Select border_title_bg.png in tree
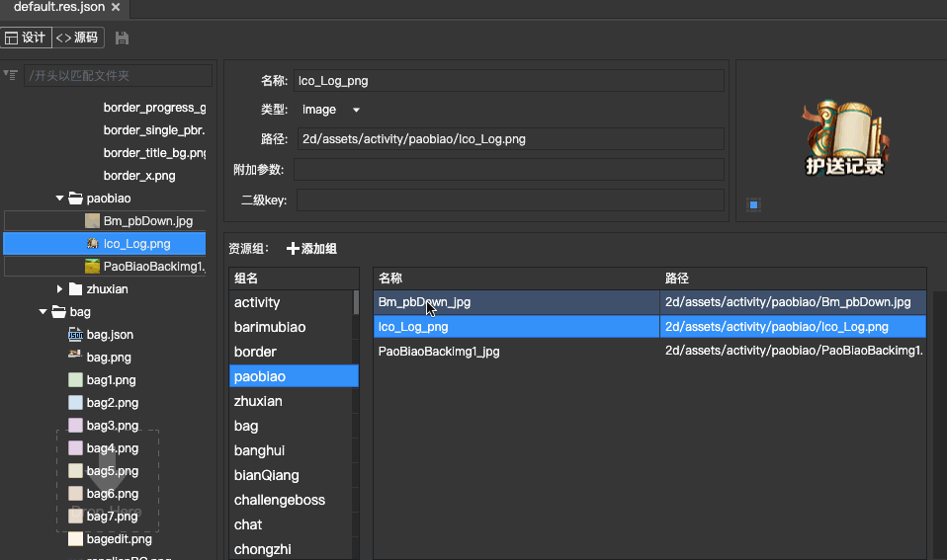 tap(154, 153)
